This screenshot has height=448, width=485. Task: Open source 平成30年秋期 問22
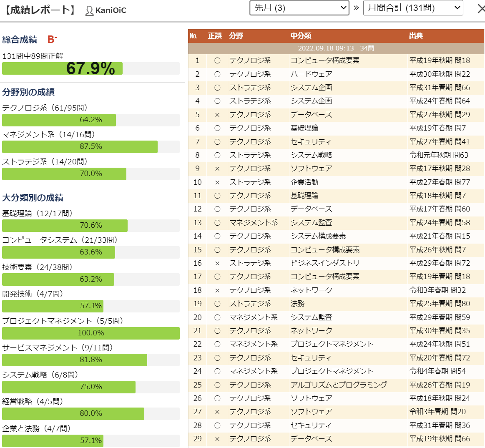[440, 74]
